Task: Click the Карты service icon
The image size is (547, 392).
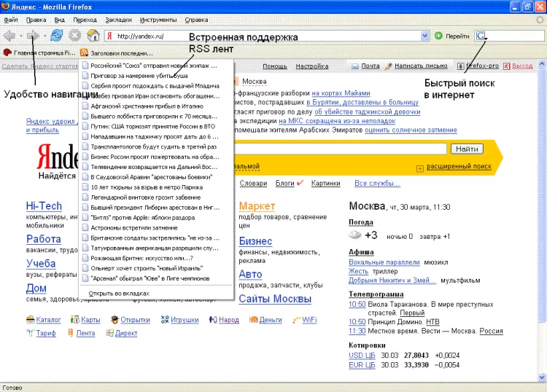Action: [x=74, y=320]
